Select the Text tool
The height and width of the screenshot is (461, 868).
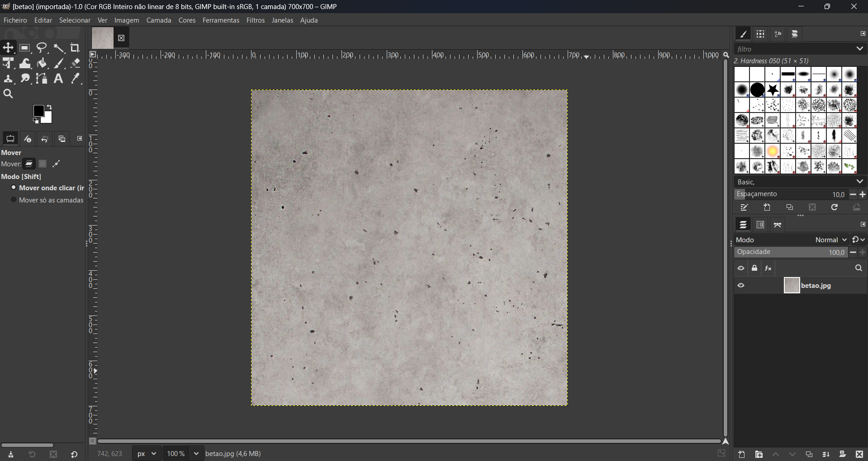tap(59, 79)
